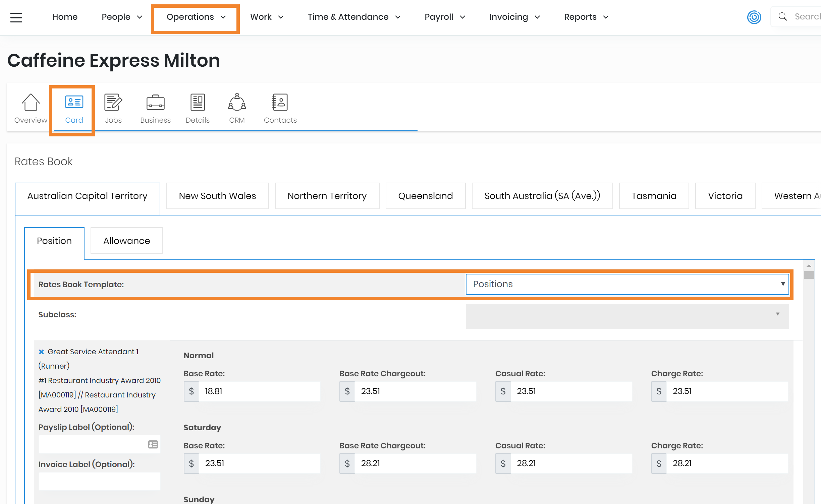Go to Contacts address book icon
821x504 pixels.
click(280, 102)
